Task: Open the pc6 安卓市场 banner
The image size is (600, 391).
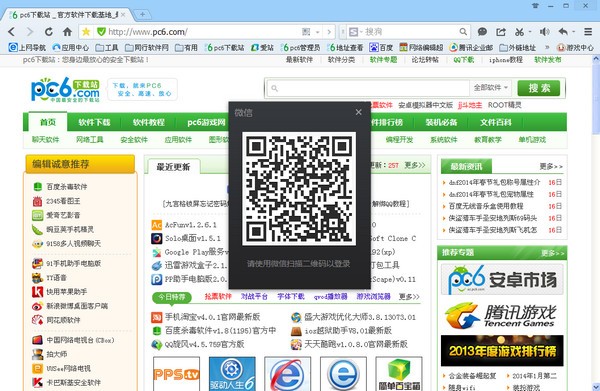Action: [x=502, y=279]
